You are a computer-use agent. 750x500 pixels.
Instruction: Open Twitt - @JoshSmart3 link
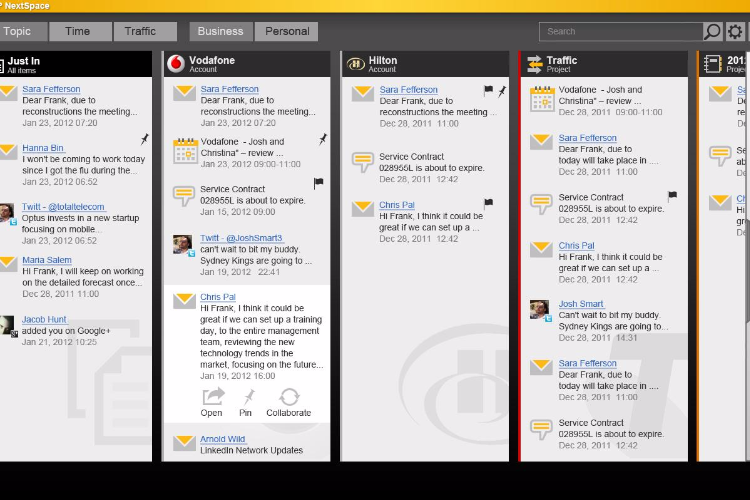pyautogui.click(x=242, y=238)
